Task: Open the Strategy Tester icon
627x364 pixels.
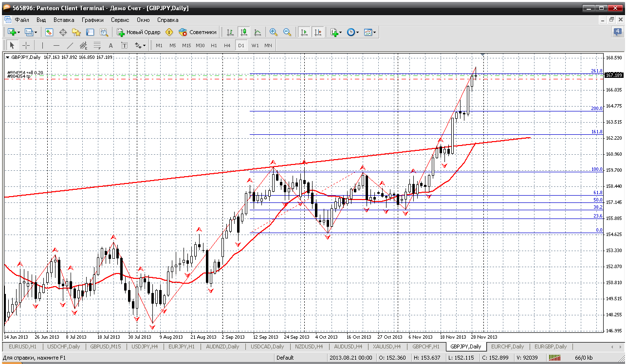Action: click(x=104, y=32)
